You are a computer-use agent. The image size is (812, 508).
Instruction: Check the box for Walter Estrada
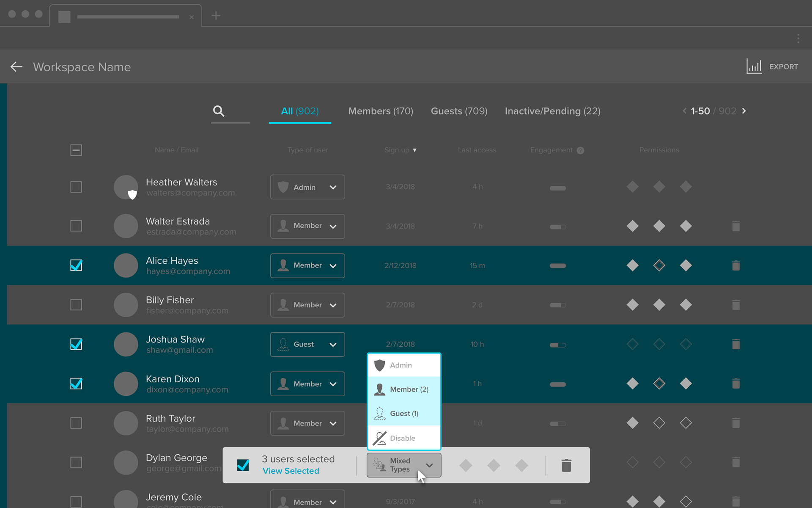click(x=76, y=226)
